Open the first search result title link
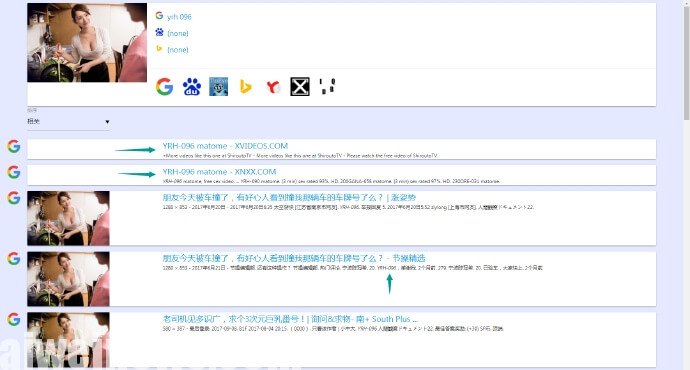Screen dimensions: 690x370 [x=225, y=146]
